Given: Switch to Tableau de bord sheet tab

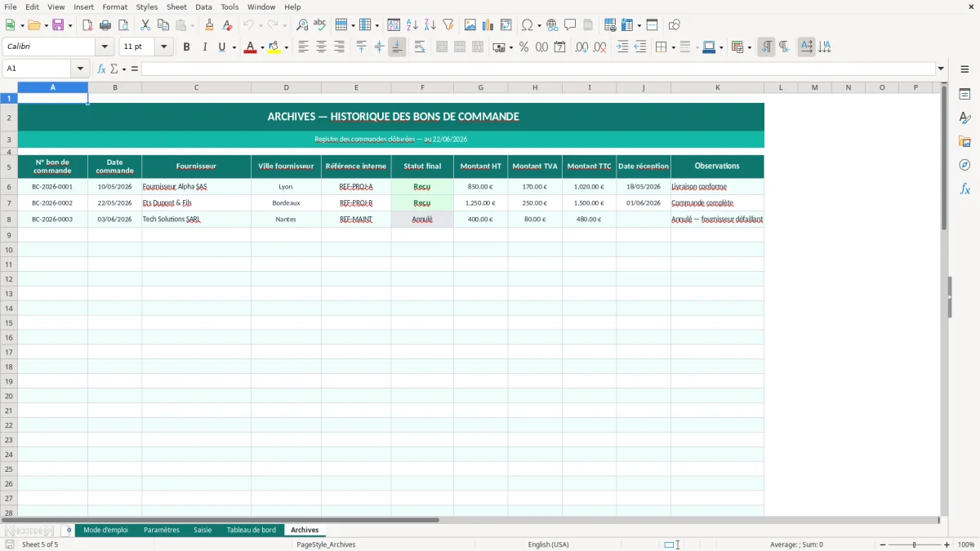Looking at the screenshot, I should [x=252, y=530].
